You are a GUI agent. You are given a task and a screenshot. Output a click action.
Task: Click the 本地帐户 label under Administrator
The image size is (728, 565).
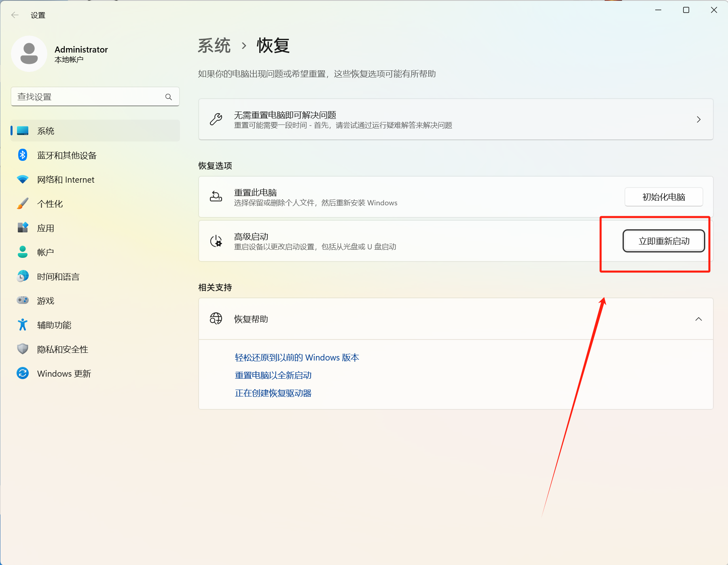[69, 59]
